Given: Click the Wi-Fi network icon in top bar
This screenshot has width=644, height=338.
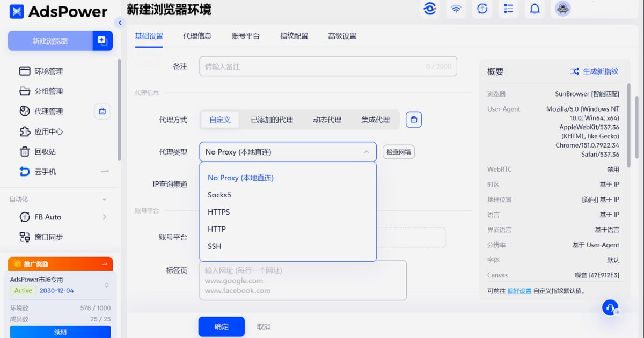Looking at the screenshot, I should coord(456,9).
